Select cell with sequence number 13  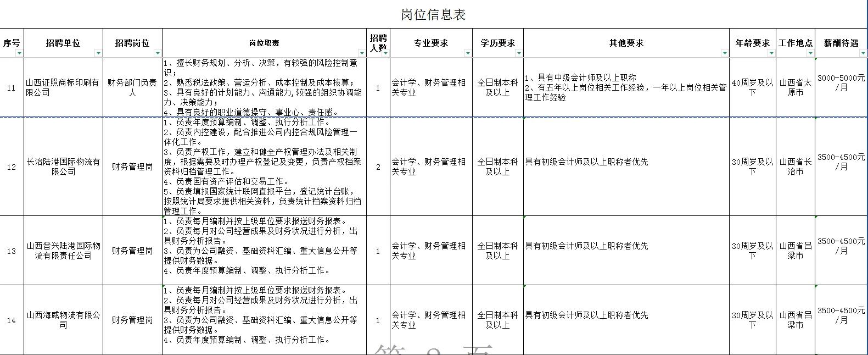pyautogui.click(x=12, y=251)
